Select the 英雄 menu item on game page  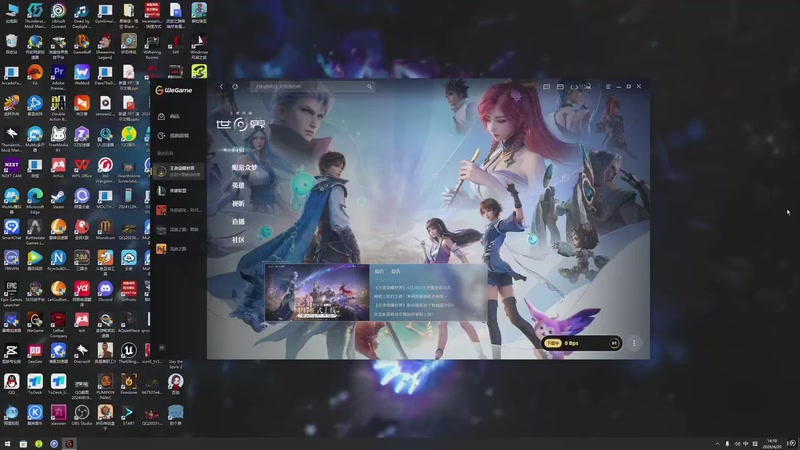(x=238, y=186)
